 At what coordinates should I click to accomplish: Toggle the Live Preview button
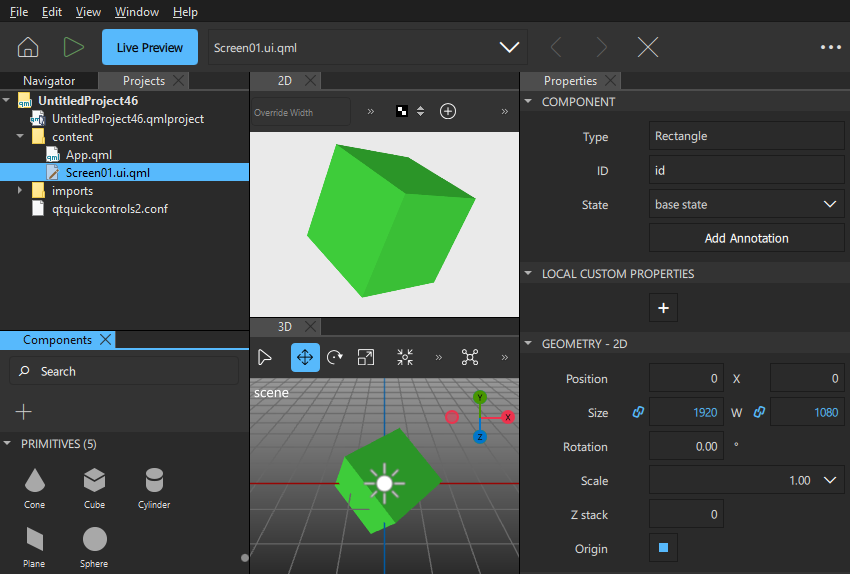tap(149, 47)
